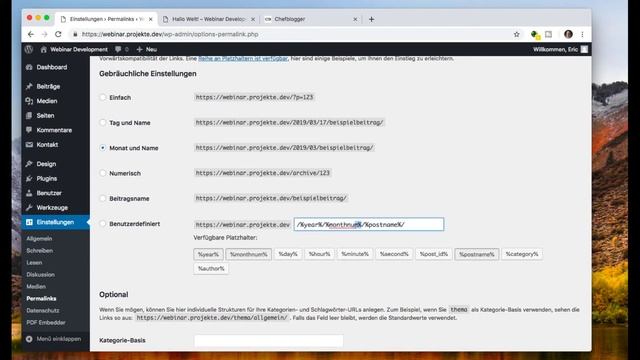Reload the page with refresh icon

pyautogui.click(x=58, y=34)
